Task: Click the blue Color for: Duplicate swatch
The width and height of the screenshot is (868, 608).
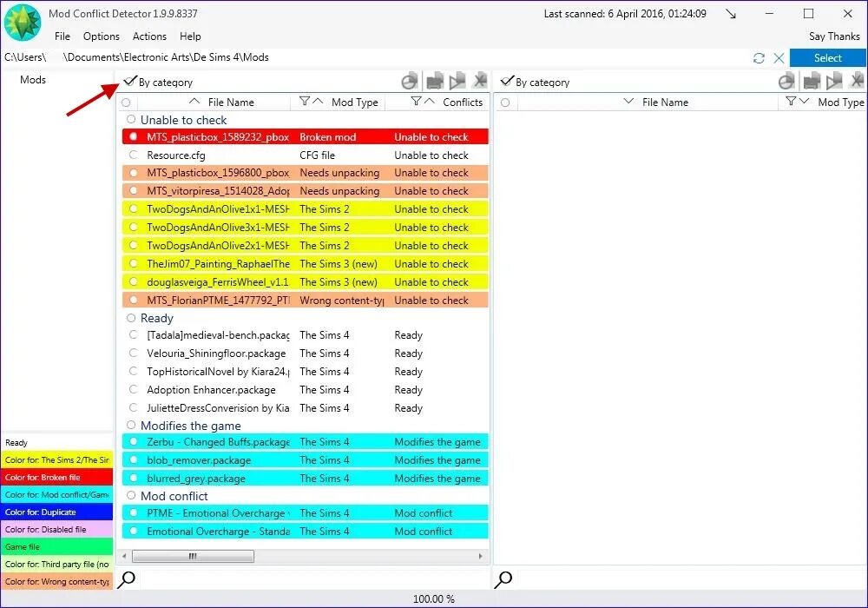Action: 57,512
